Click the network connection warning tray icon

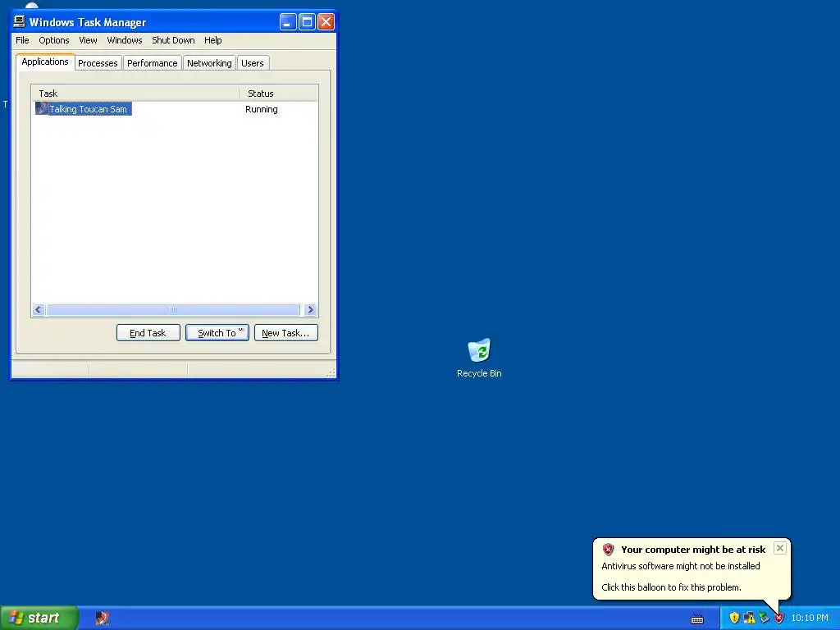click(x=750, y=619)
